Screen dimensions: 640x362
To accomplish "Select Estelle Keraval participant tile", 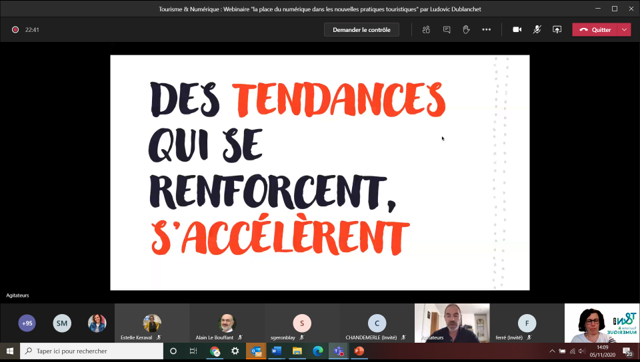I will 152,323.
